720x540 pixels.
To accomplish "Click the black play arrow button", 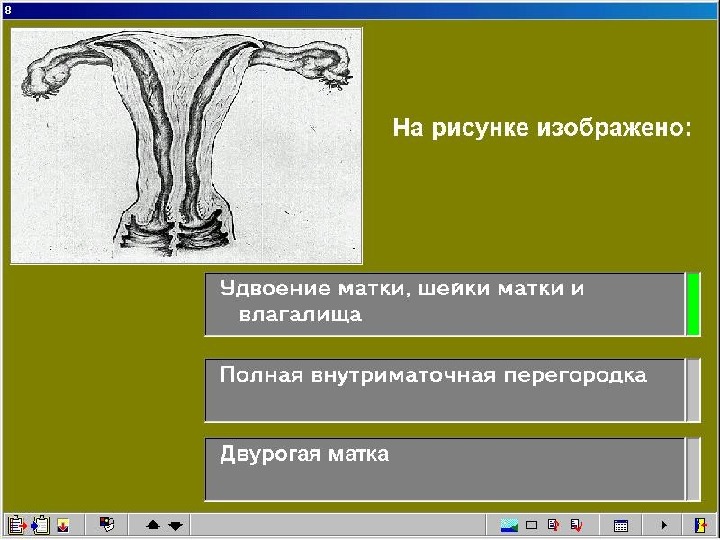I will [x=664, y=525].
